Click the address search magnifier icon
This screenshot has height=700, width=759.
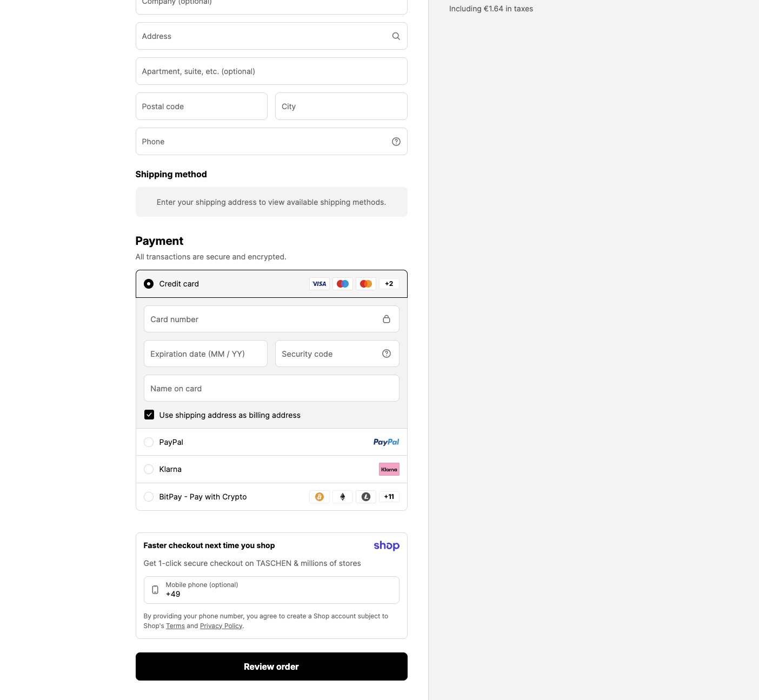pyautogui.click(x=396, y=36)
